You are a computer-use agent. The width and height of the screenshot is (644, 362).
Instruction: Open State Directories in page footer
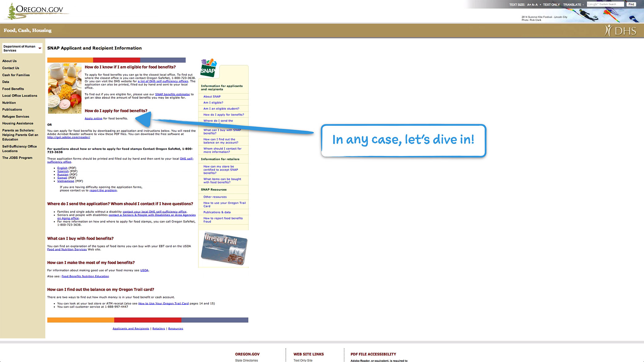247,360
